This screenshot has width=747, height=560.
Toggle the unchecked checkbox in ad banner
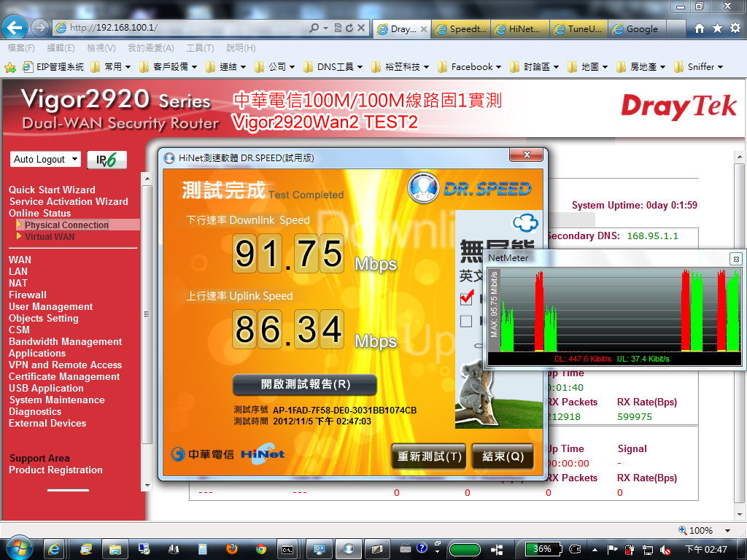point(466,322)
